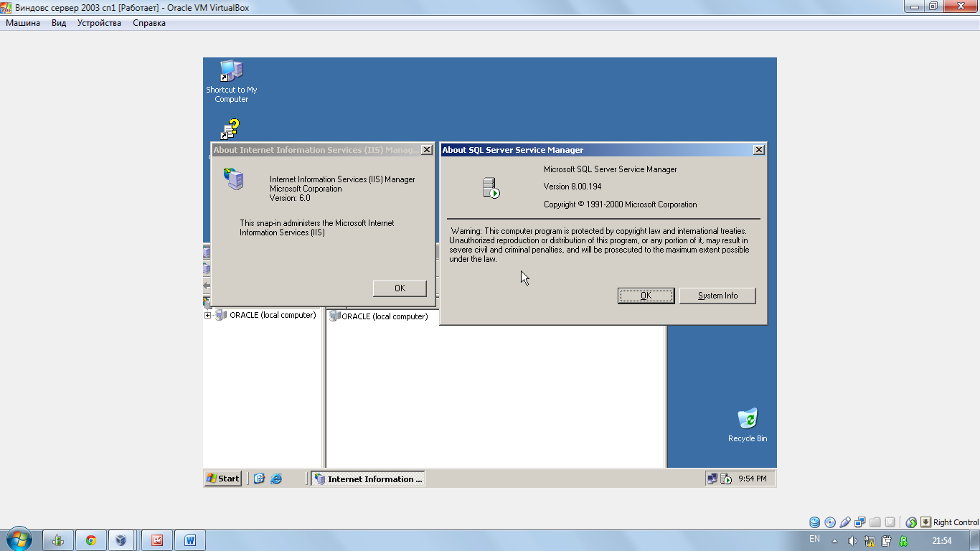Open the Вид menu
Screen dimensions: 980x551
pos(59,23)
